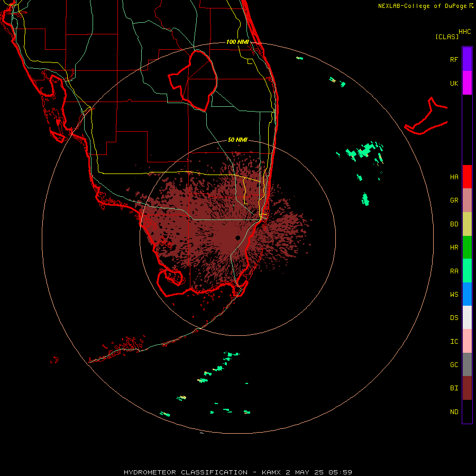This screenshot has height=476, width=476.
Task: Click the GR pink-brown legend swatch
Action: pos(467,200)
